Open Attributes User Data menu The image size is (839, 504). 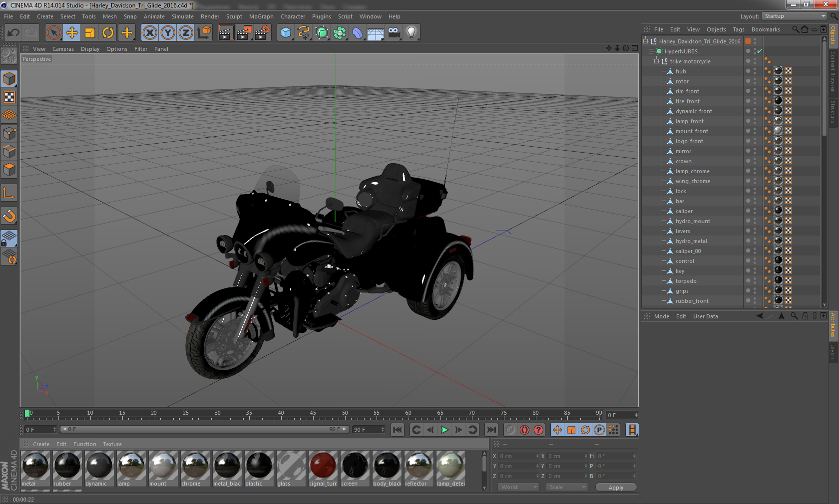click(705, 316)
